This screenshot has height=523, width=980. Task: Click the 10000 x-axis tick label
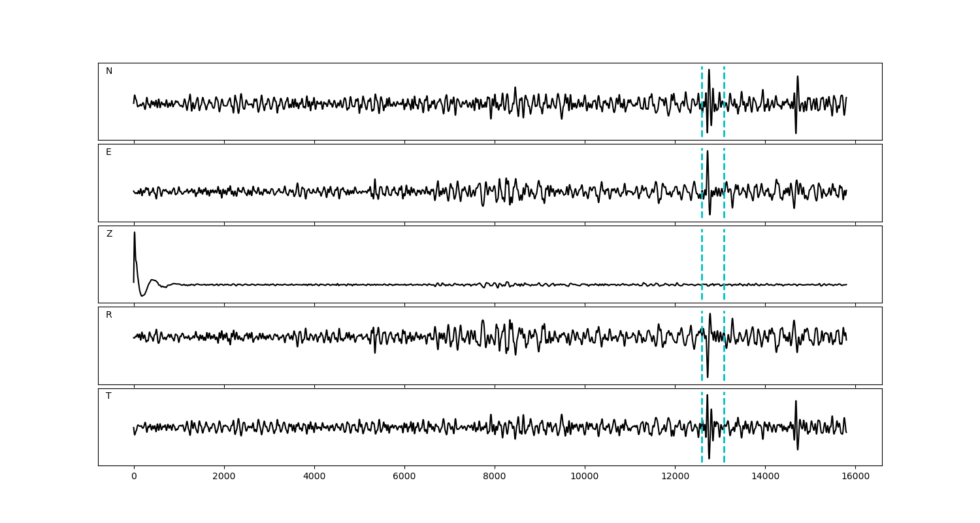[x=585, y=477]
